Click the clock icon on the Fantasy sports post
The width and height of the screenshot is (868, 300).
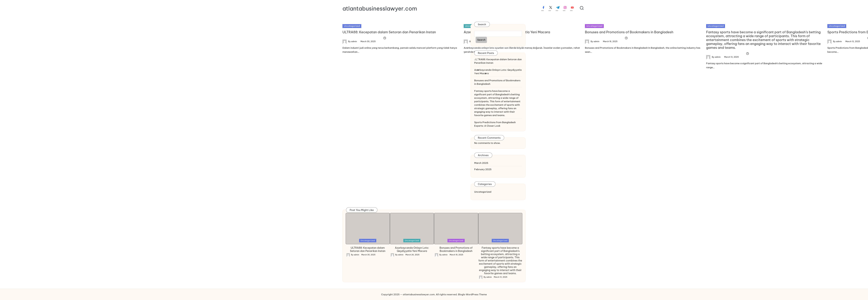(x=747, y=54)
